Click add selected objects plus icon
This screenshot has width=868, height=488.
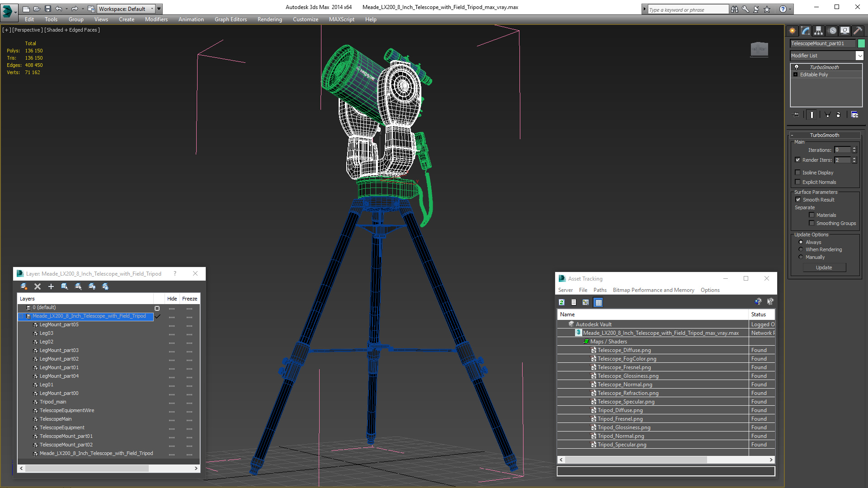[51, 286]
